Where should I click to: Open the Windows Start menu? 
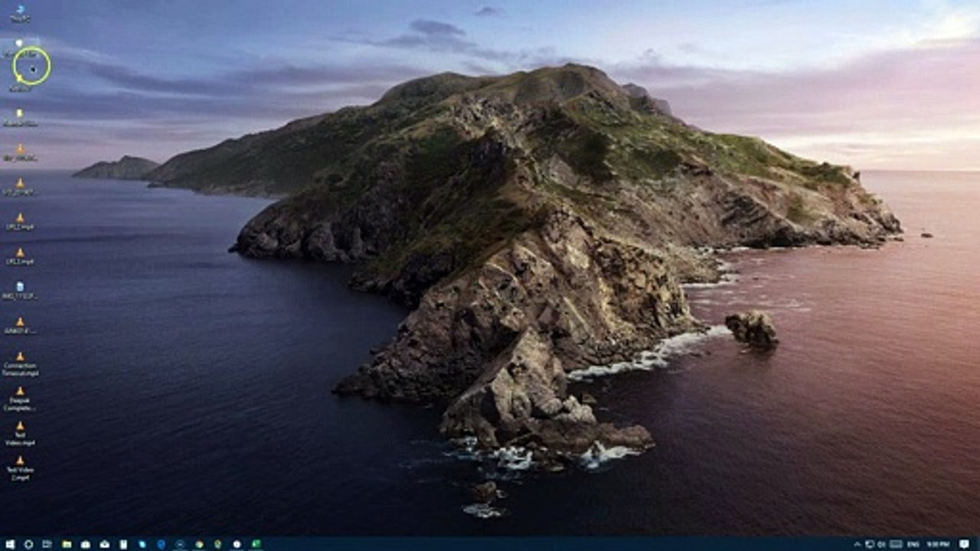[10, 544]
